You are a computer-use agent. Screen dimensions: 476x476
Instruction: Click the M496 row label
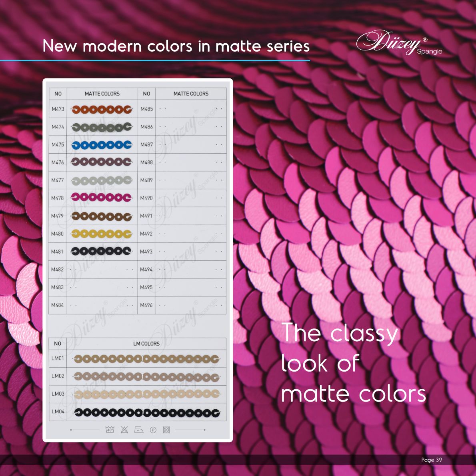pyautogui.click(x=146, y=305)
